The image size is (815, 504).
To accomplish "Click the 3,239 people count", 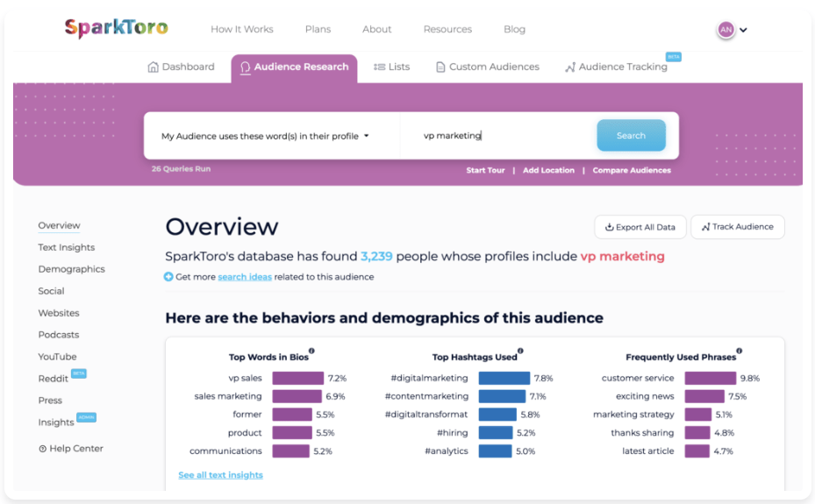I will coord(376,257).
